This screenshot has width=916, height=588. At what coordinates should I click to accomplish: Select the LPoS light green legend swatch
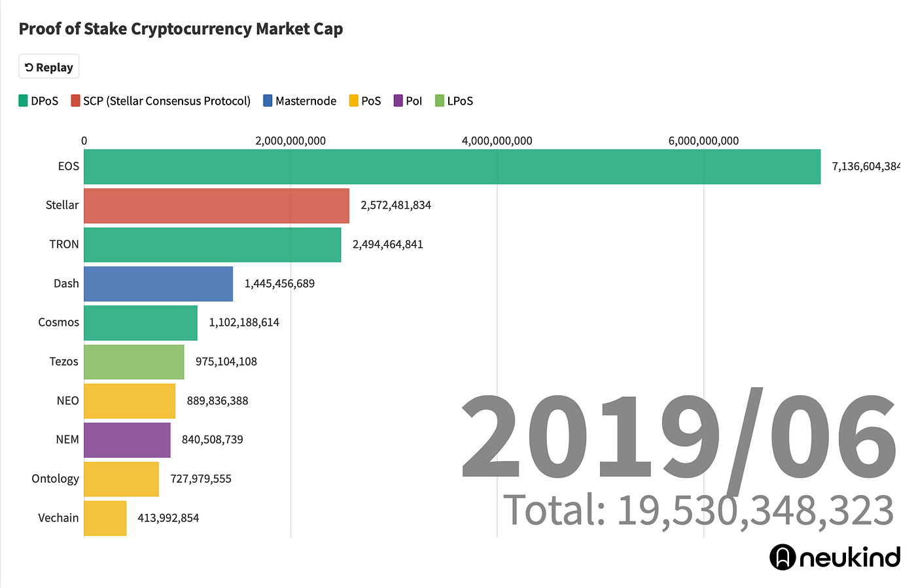[440, 101]
